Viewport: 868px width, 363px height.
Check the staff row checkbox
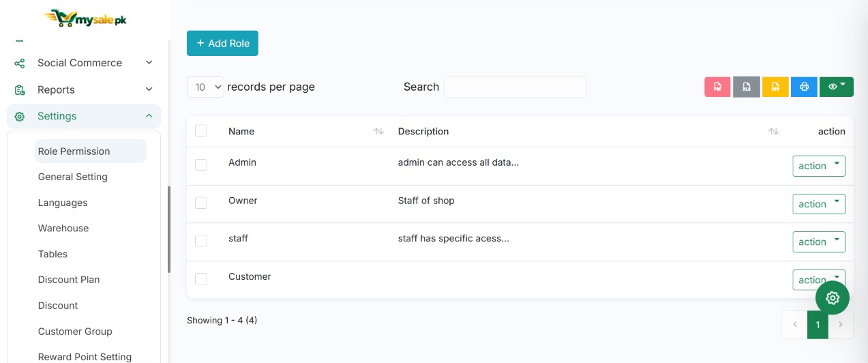200,241
